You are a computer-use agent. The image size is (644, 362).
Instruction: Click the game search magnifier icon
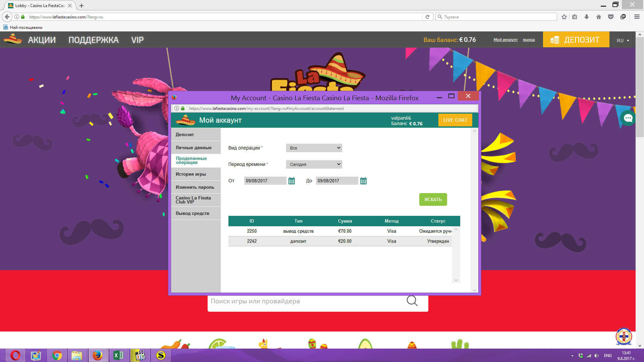tap(412, 301)
